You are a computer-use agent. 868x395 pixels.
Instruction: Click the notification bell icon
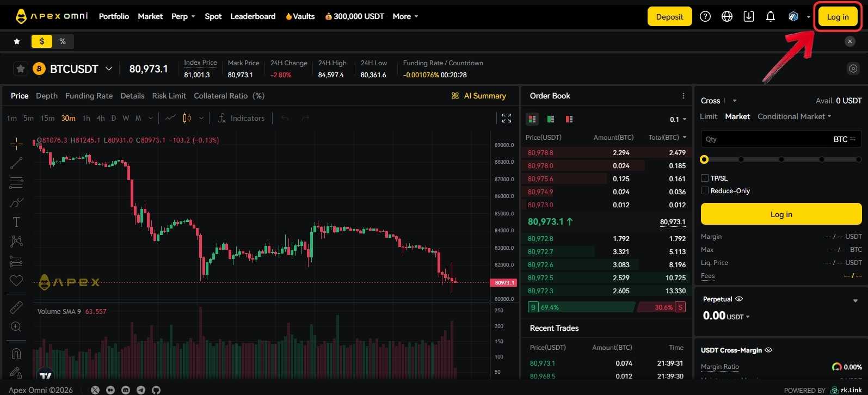point(770,16)
